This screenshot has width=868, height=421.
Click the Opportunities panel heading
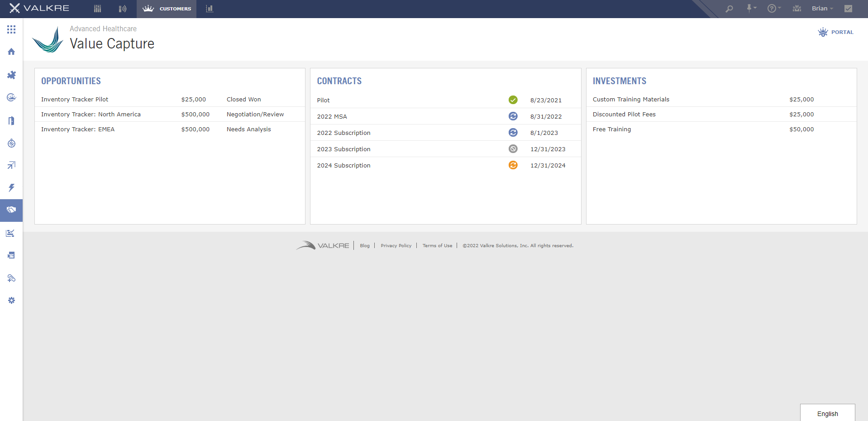click(x=71, y=81)
